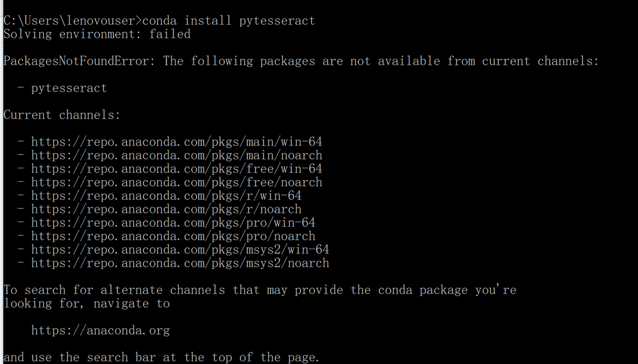Click the pkgs/msys2/win-64 channel URL
The height and width of the screenshot is (364, 638).
pyautogui.click(x=180, y=249)
